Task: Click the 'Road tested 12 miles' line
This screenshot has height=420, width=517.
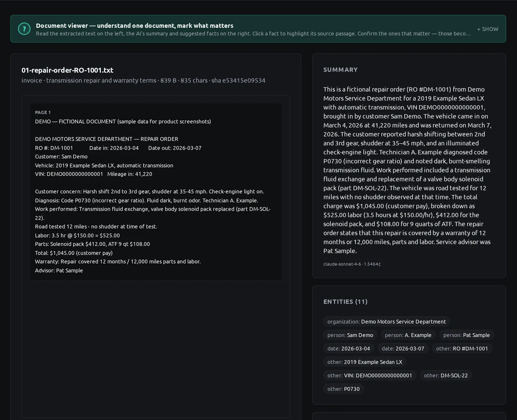Action: click(x=96, y=227)
